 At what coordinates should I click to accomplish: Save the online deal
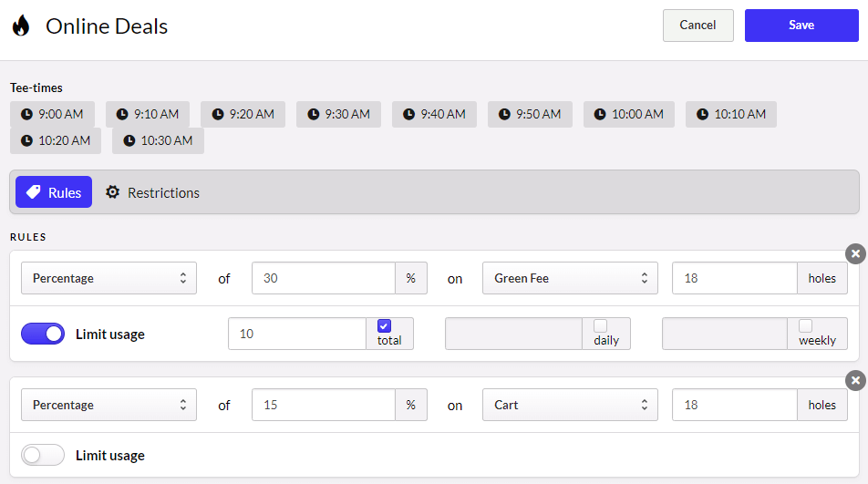801,26
